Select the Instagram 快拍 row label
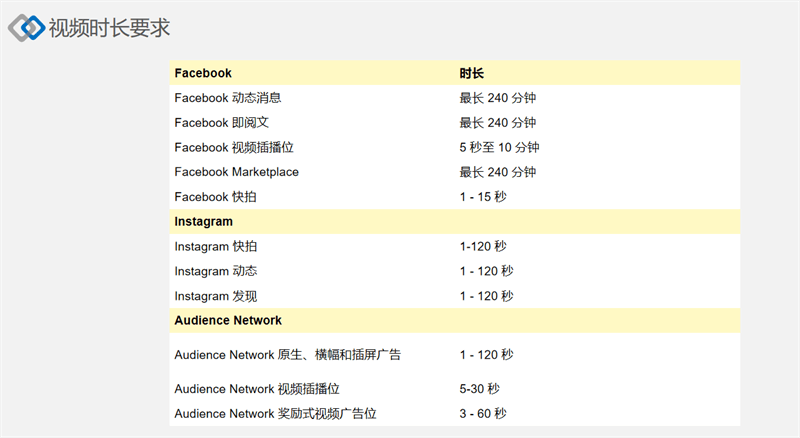This screenshot has height=438, width=800. 216,246
